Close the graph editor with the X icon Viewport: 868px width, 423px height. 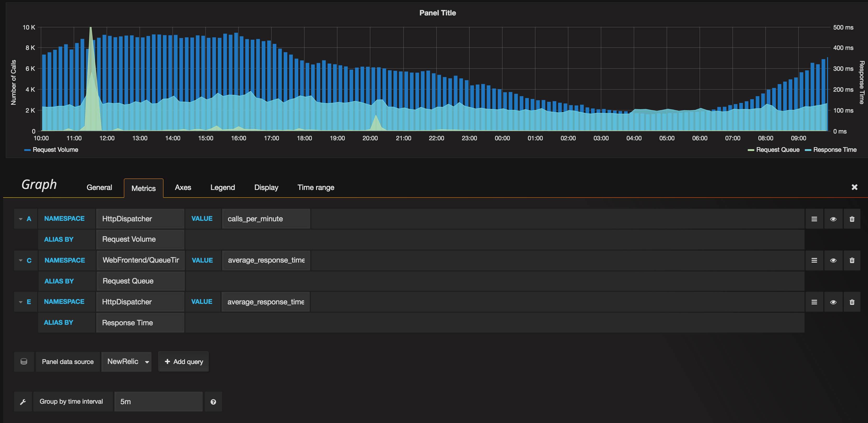tap(854, 187)
